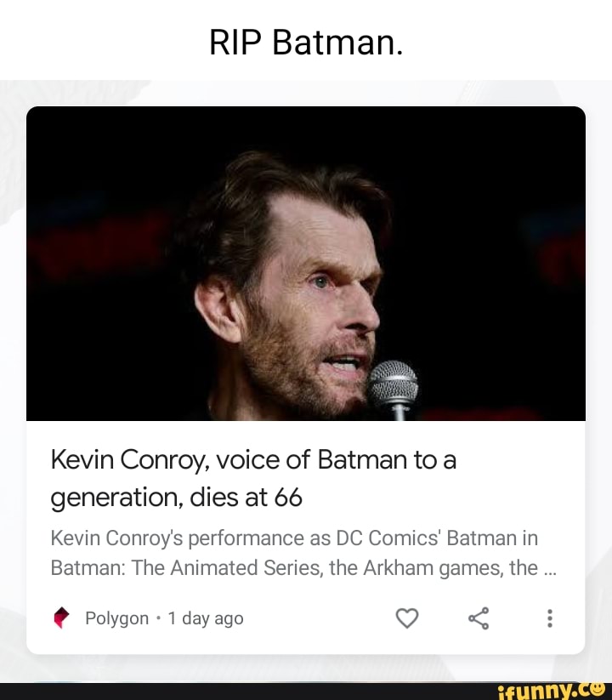
Task: Click the microphone in the article photo
Action: (x=393, y=383)
